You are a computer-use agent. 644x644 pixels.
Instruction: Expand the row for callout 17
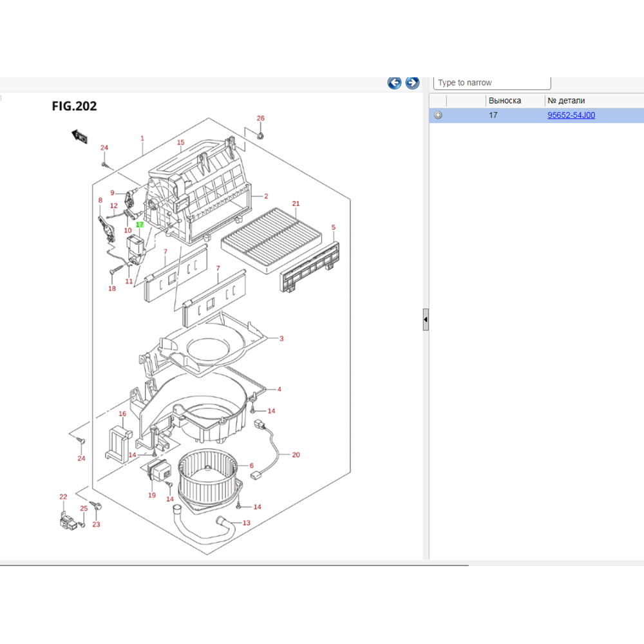pyautogui.click(x=439, y=116)
